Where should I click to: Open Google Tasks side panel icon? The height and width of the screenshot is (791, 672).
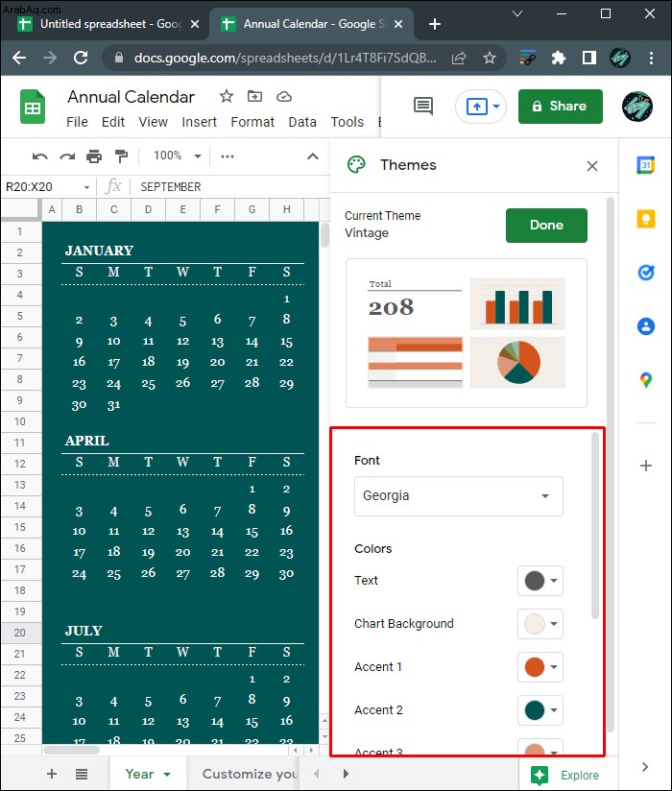click(646, 273)
